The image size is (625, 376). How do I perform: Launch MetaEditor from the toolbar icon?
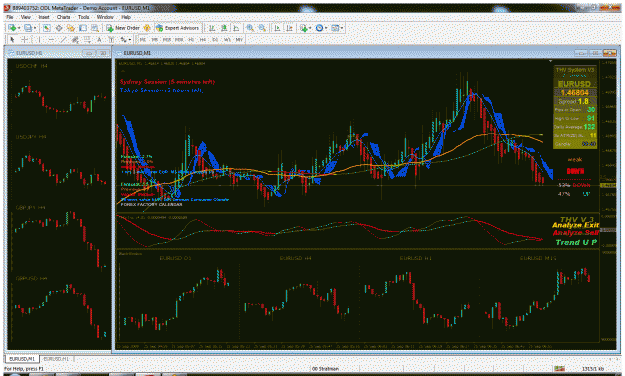(x=147, y=28)
